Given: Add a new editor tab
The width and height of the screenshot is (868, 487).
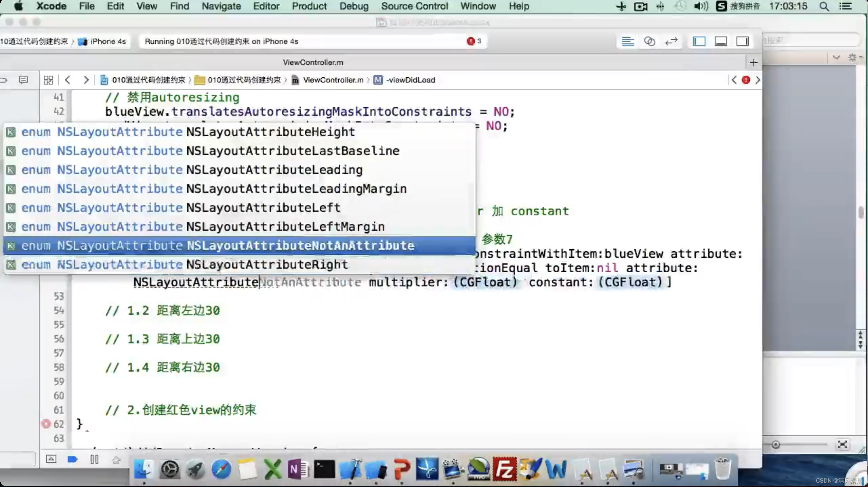Looking at the screenshot, I should (x=753, y=62).
